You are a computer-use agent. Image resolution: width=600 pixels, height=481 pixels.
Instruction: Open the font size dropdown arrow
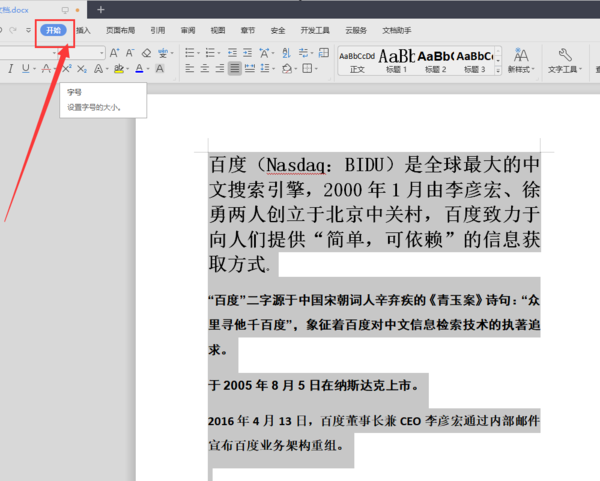(x=102, y=53)
